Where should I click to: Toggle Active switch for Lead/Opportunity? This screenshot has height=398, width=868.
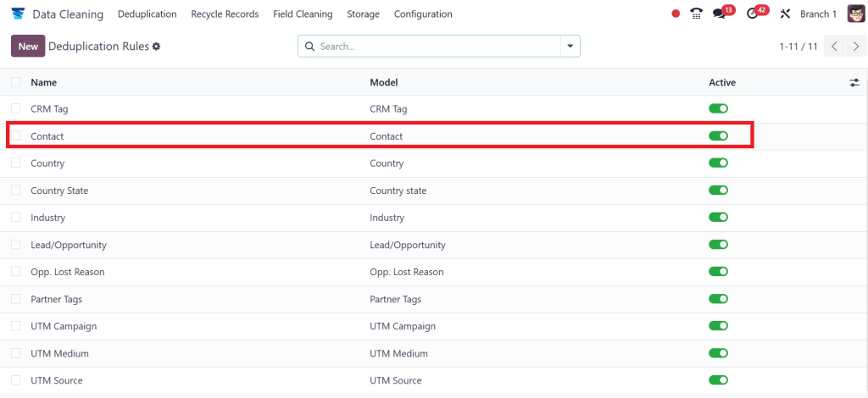point(719,245)
